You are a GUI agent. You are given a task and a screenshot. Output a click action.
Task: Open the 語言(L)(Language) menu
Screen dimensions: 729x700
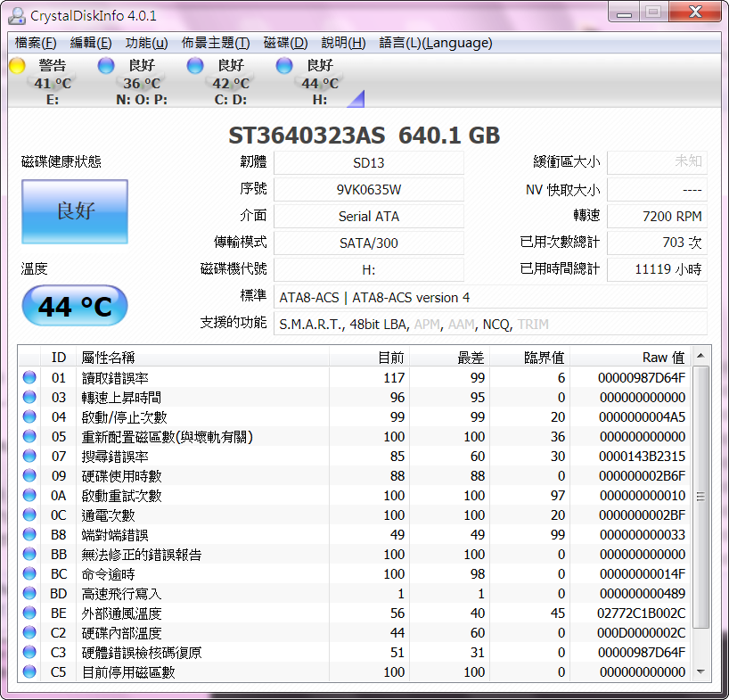point(436,43)
